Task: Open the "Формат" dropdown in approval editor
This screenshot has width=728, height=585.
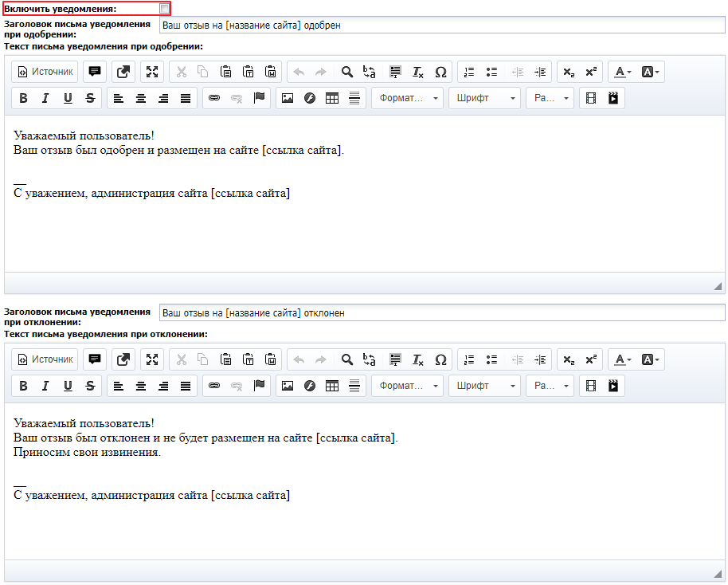Action: [x=408, y=98]
